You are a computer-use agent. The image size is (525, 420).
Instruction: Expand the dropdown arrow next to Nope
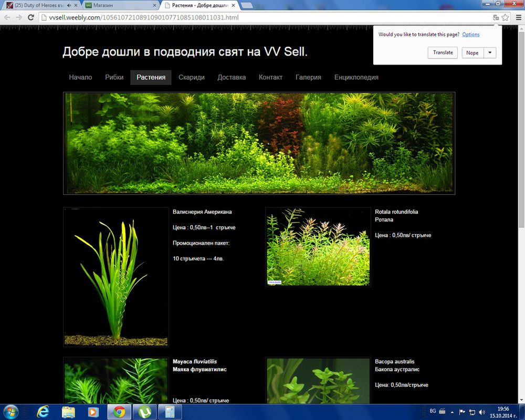point(490,52)
